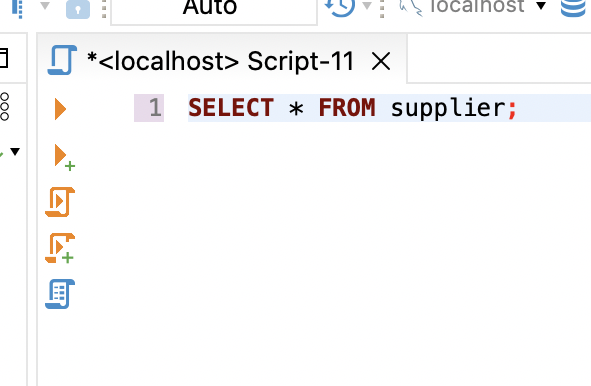Open the Auto commit mode combo box
This screenshot has height=386, width=591.
tap(214, 11)
